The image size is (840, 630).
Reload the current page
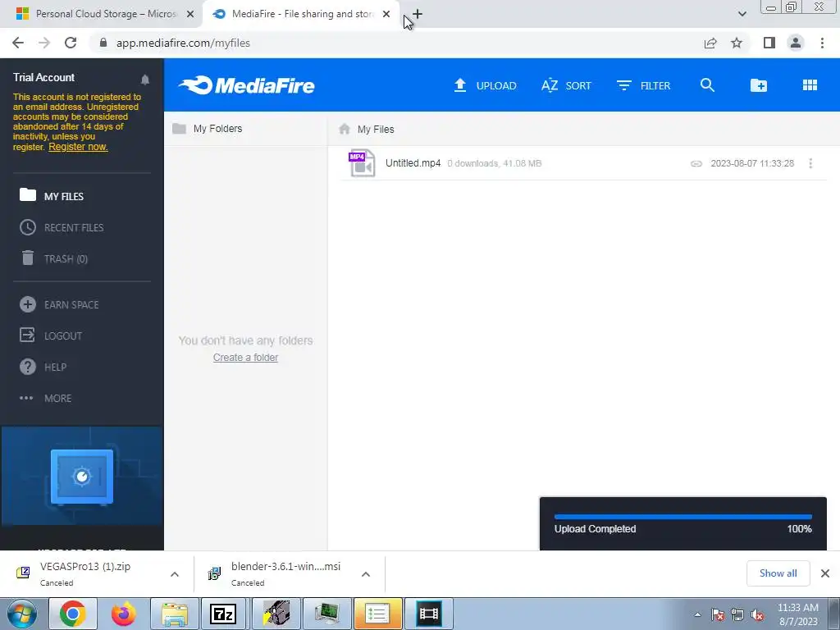[71, 43]
